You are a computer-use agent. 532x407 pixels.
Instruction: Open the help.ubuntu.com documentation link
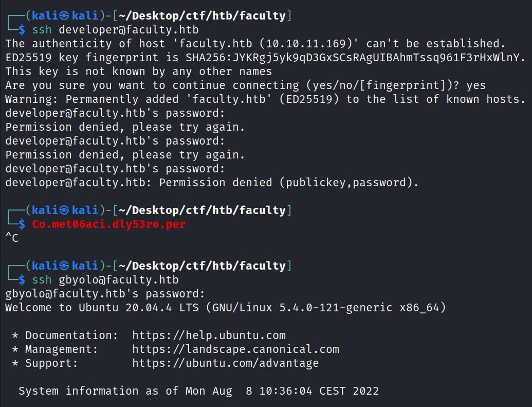(209, 335)
